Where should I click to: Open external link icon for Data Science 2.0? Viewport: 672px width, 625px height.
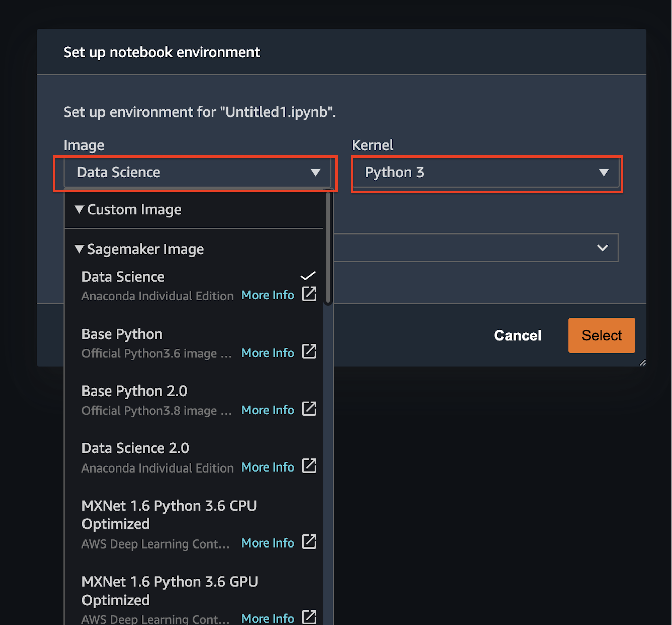click(x=309, y=466)
